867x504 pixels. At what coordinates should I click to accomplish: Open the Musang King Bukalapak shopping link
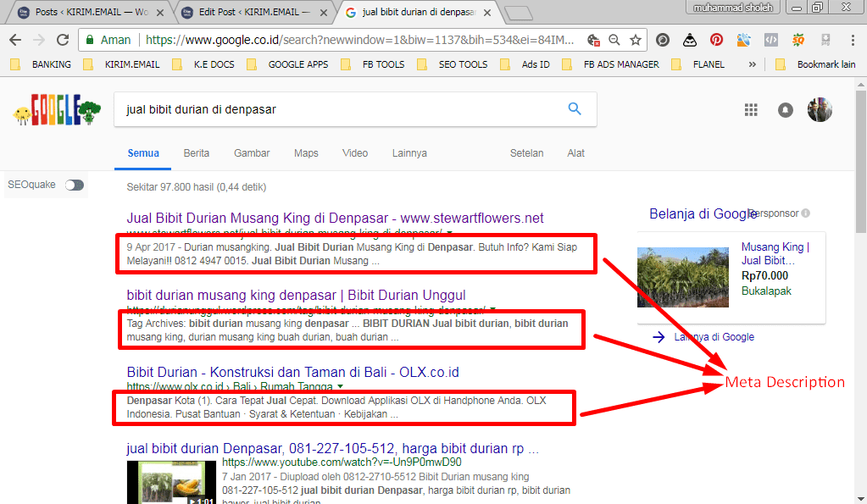pos(773,255)
